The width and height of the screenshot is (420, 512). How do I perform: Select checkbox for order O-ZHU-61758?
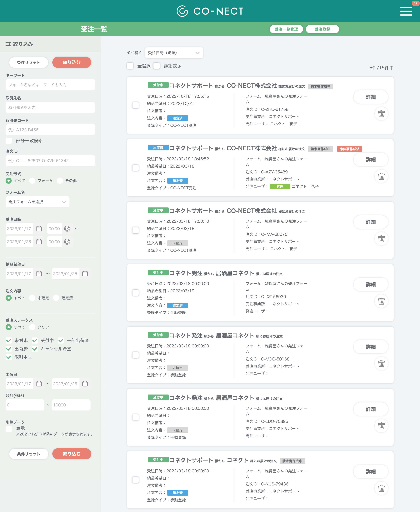click(135, 105)
